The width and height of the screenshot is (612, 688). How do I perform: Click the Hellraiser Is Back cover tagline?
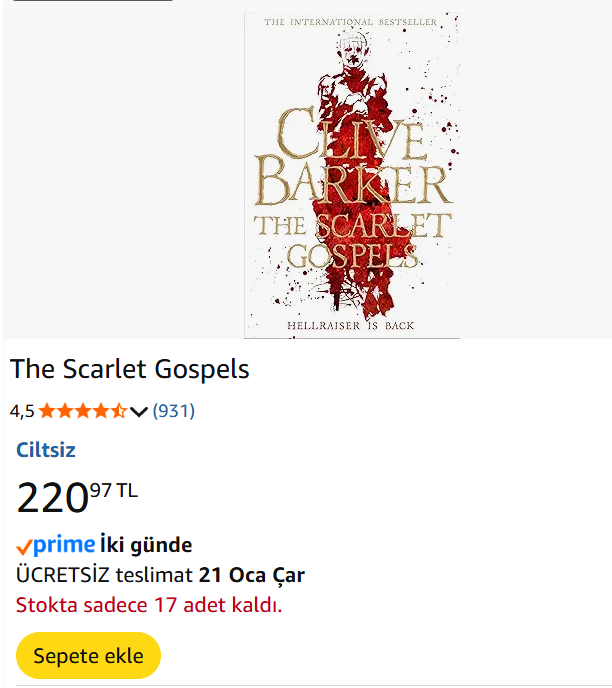pos(350,325)
